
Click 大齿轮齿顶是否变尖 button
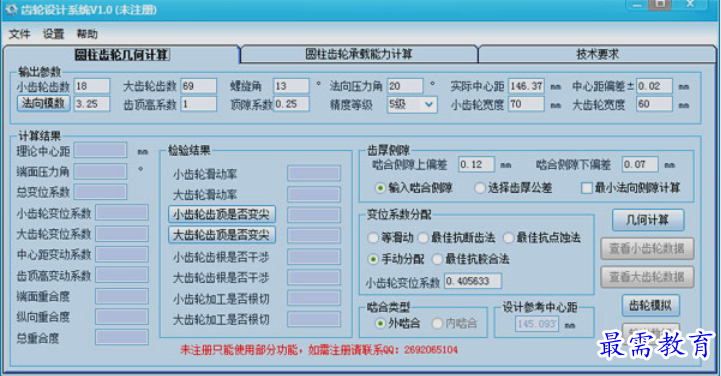[x=222, y=235]
